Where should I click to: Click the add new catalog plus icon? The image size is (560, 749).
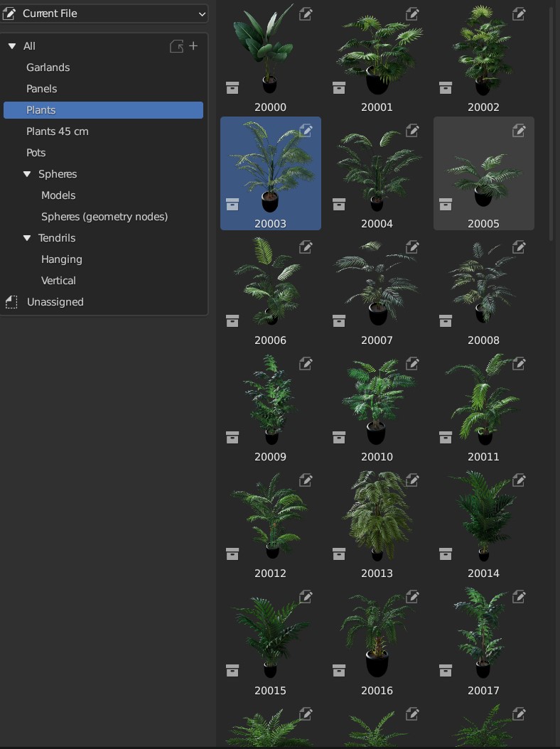click(x=193, y=45)
